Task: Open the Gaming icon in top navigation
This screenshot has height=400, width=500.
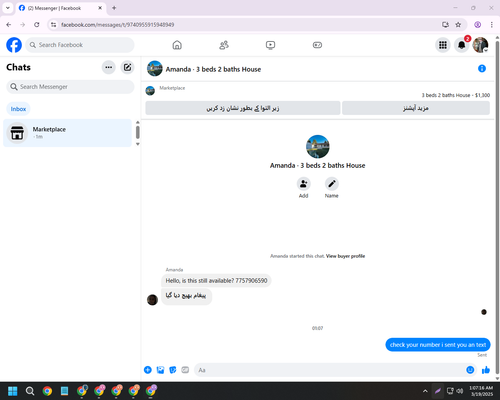Action: (x=317, y=45)
